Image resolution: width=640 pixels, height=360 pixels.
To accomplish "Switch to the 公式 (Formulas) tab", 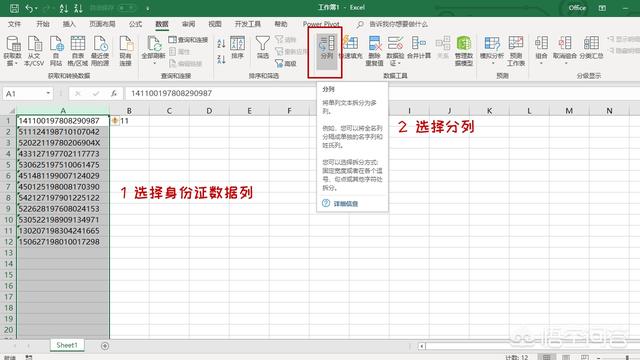I will tap(135, 24).
